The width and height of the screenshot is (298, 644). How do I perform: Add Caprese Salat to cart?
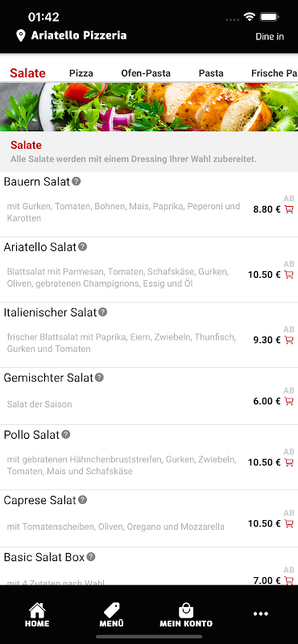(289, 524)
